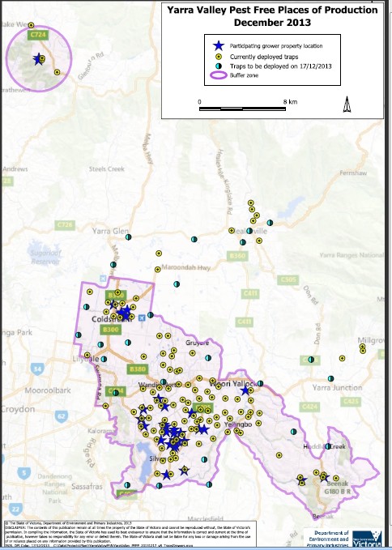Click the 'Dandenong Ranges National Park' label

55,488
